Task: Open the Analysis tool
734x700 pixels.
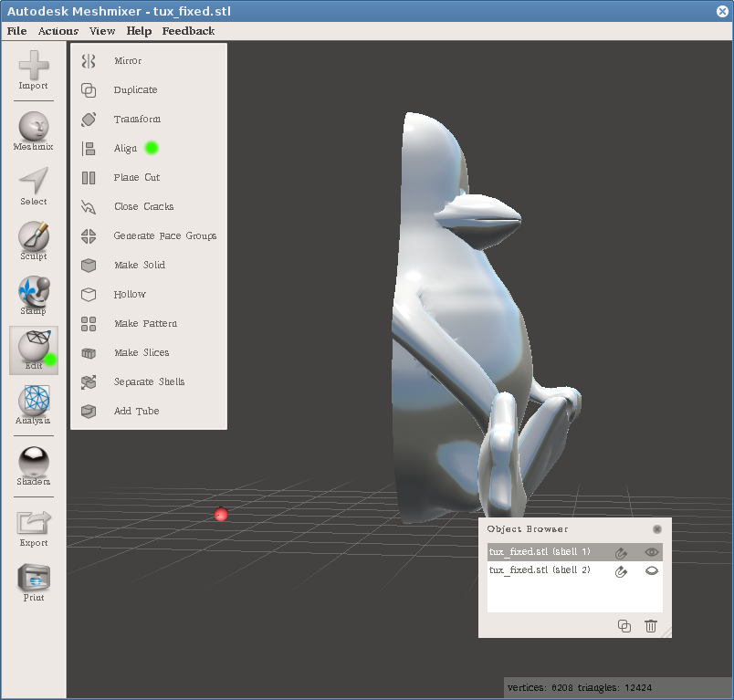Action: coord(33,404)
